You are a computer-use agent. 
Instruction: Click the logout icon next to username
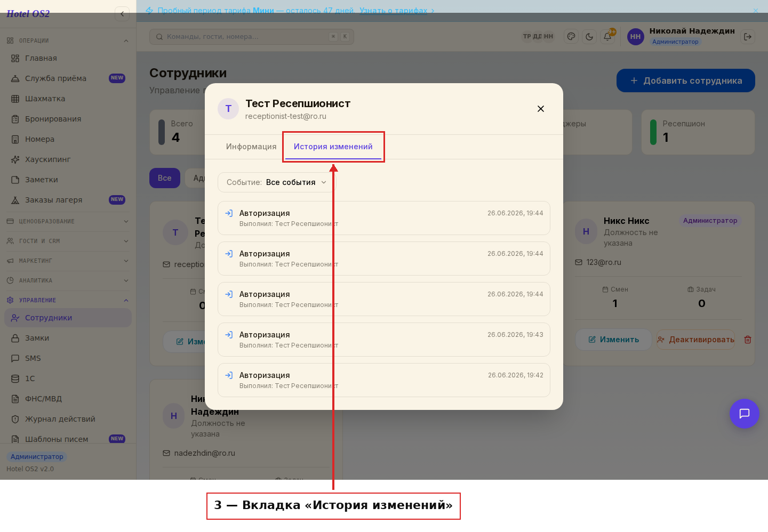[x=748, y=37]
